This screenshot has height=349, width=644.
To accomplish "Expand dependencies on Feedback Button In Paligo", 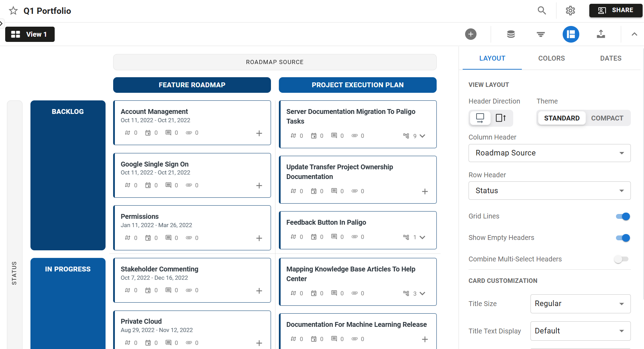I will click(421, 238).
